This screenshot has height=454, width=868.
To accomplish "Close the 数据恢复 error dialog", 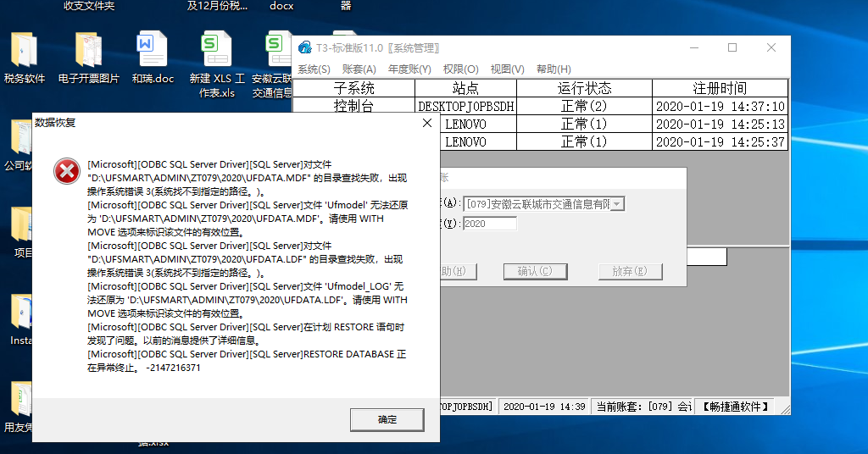I will click(427, 123).
